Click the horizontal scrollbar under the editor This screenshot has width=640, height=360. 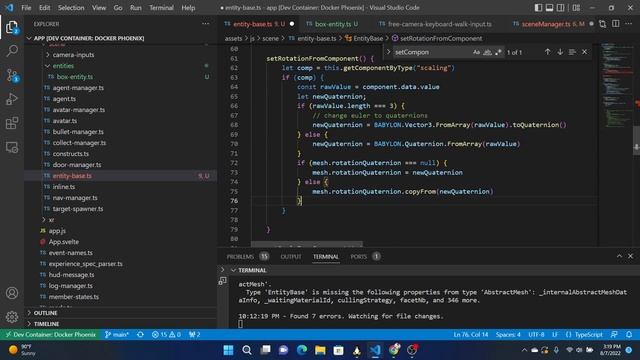coord(307,244)
